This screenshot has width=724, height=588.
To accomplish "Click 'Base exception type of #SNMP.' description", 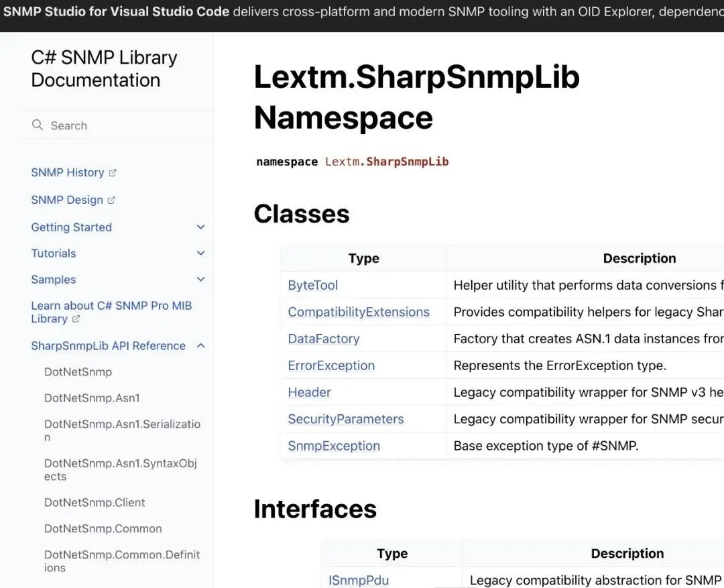I will 546,446.
